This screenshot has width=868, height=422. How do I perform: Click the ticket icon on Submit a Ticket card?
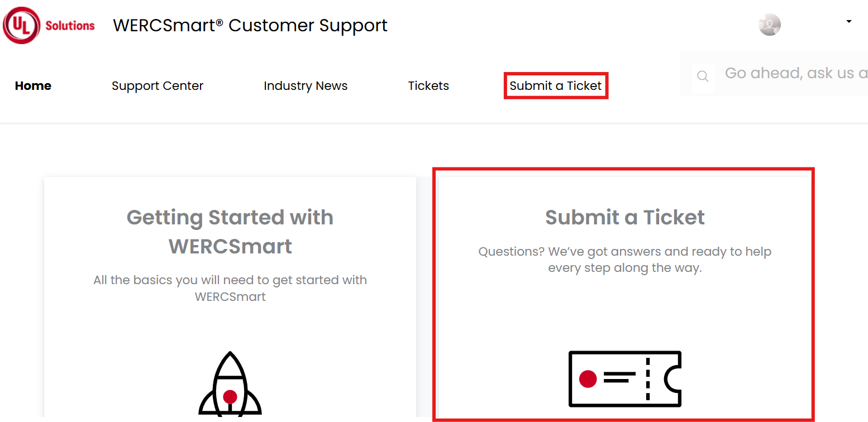coord(625,379)
